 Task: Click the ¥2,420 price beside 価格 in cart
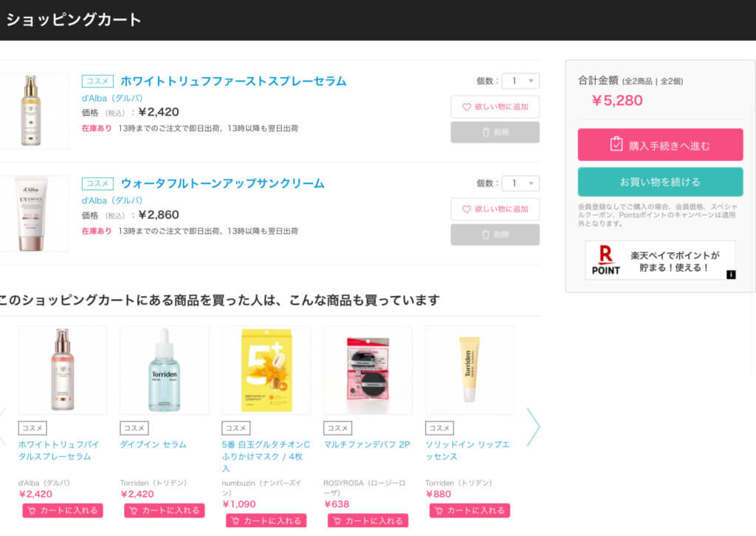158,111
